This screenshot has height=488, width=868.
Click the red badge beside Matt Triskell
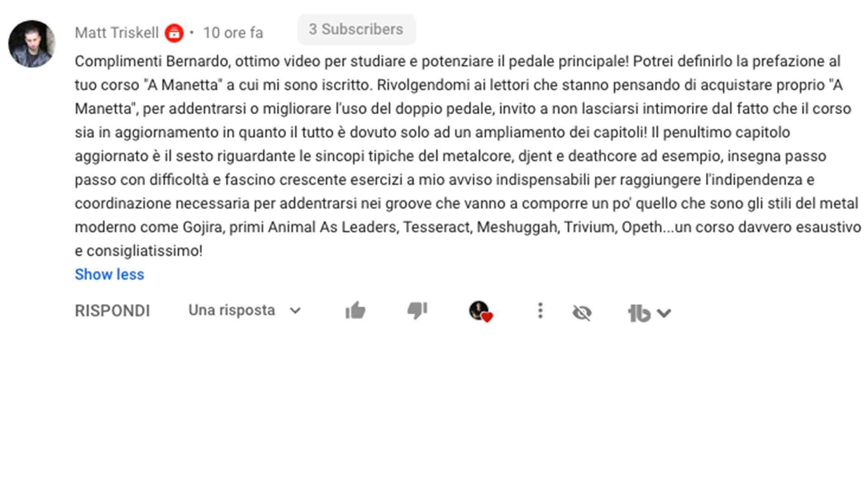coord(174,33)
